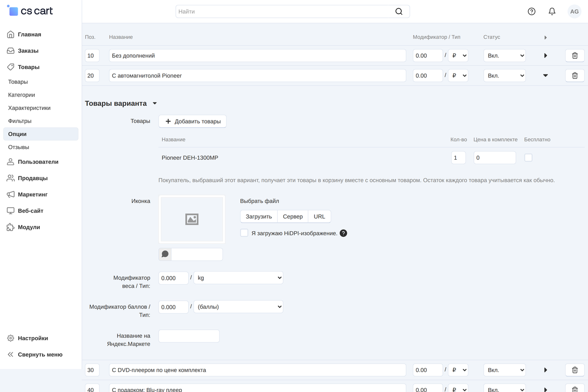The height and width of the screenshot is (392, 588).
Task: Click the comment bubble icon under image
Action: pyautogui.click(x=165, y=254)
